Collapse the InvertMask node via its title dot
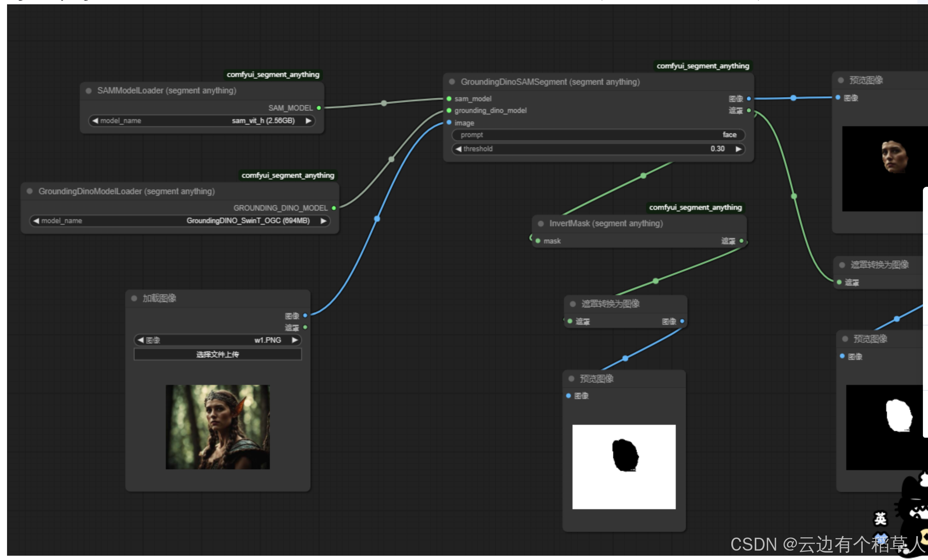This screenshot has width=928, height=560. coord(541,224)
